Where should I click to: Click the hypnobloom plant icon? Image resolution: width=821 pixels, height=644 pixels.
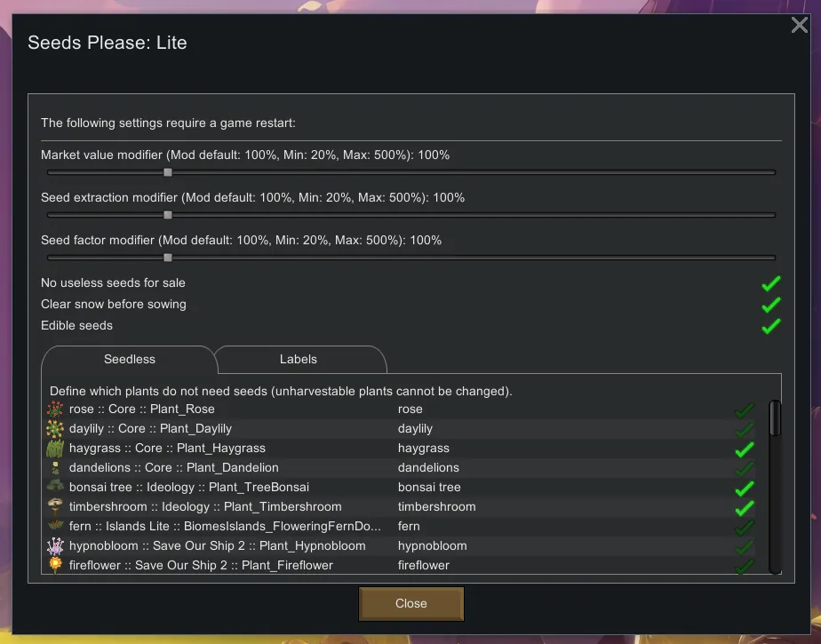pos(55,546)
